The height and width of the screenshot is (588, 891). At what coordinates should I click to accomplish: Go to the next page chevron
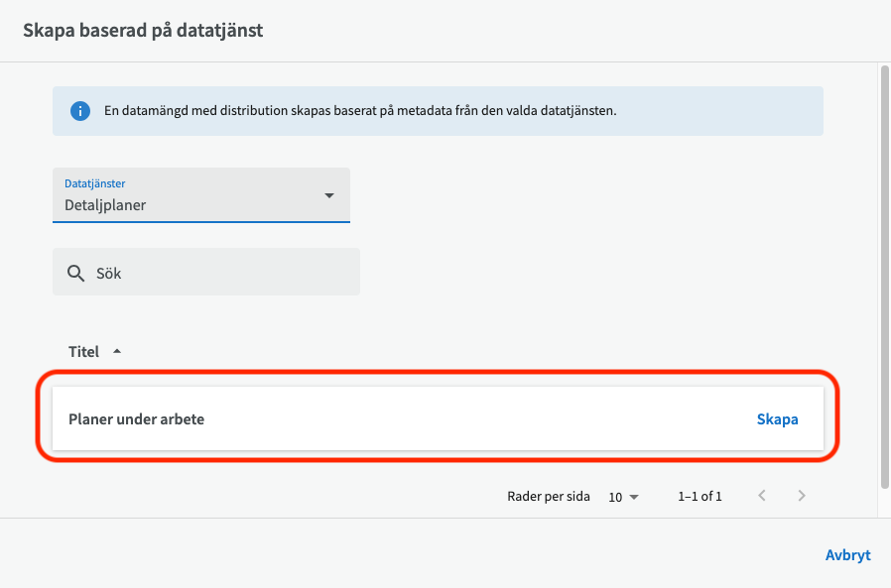pyautogui.click(x=802, y=496)
